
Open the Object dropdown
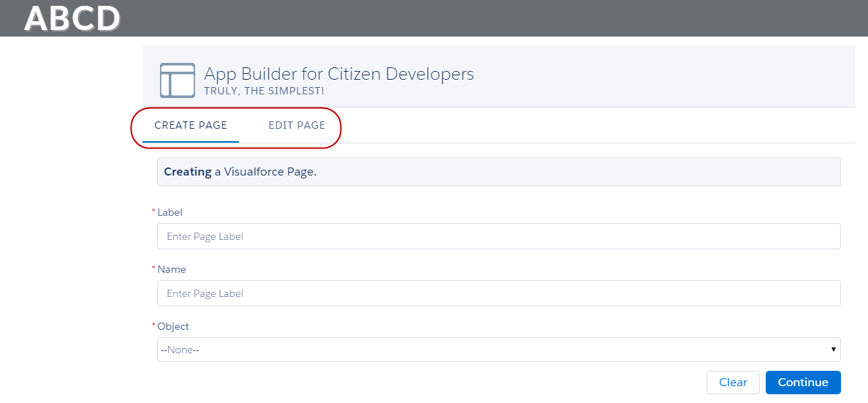tap(499, 350)
